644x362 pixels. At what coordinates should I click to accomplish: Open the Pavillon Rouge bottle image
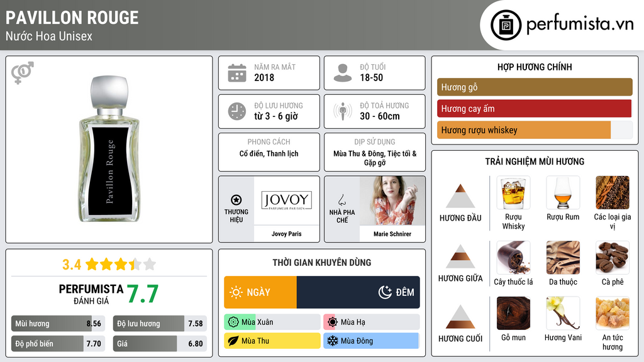[109, 148]
